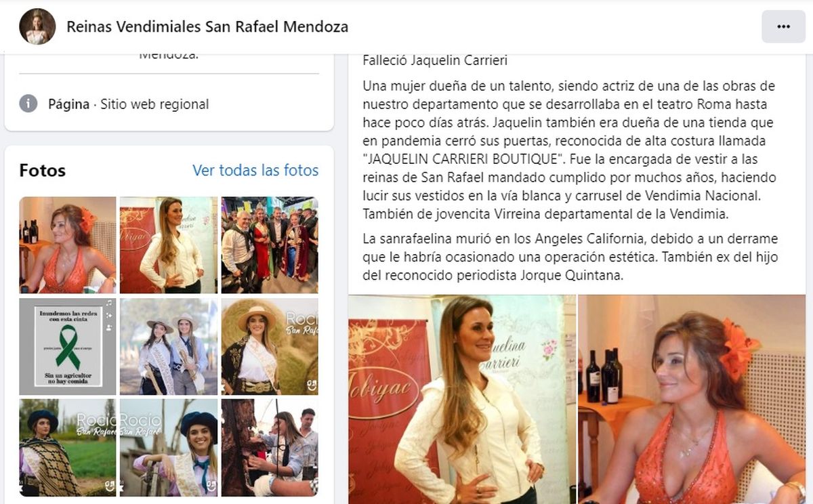Open thumbnail of woman in white jacket
Viewport: 813px width, 504px height.
[169, 245]
